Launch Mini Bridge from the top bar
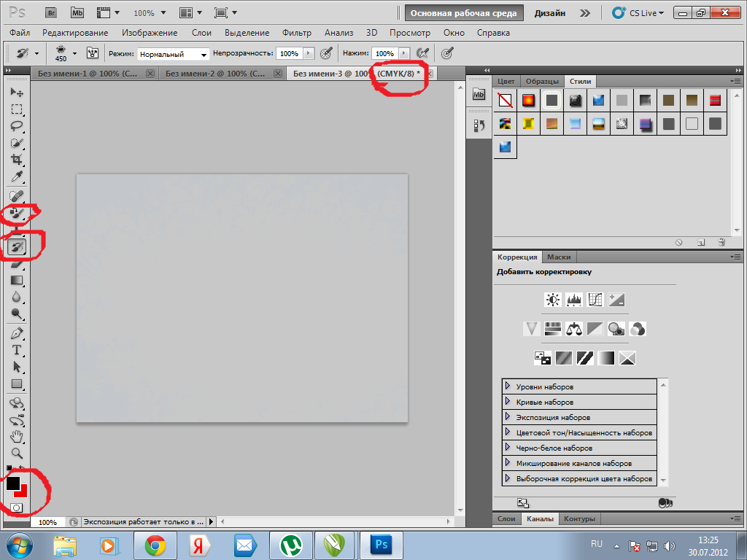The width and height of the screenshot is (747, 560). click(77, 13)
